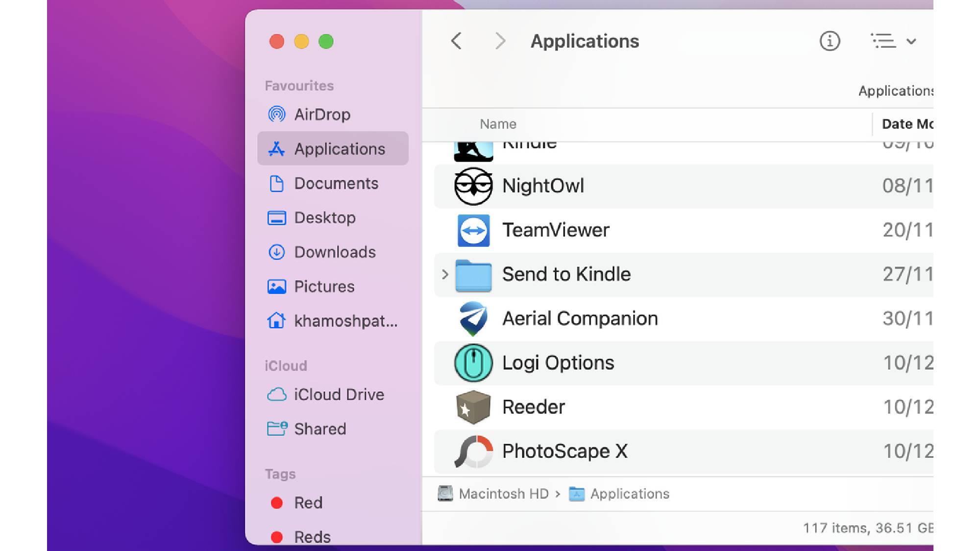Toggle list view display options
Image resolution: width=980 pixels, height=551 pixels.
tap(892, 41)
